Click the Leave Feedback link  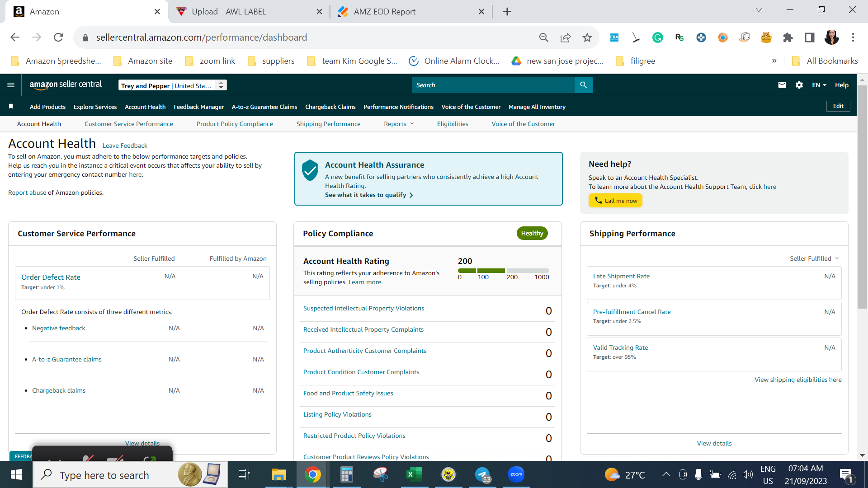pyautogui.click(x=125, y=145)
